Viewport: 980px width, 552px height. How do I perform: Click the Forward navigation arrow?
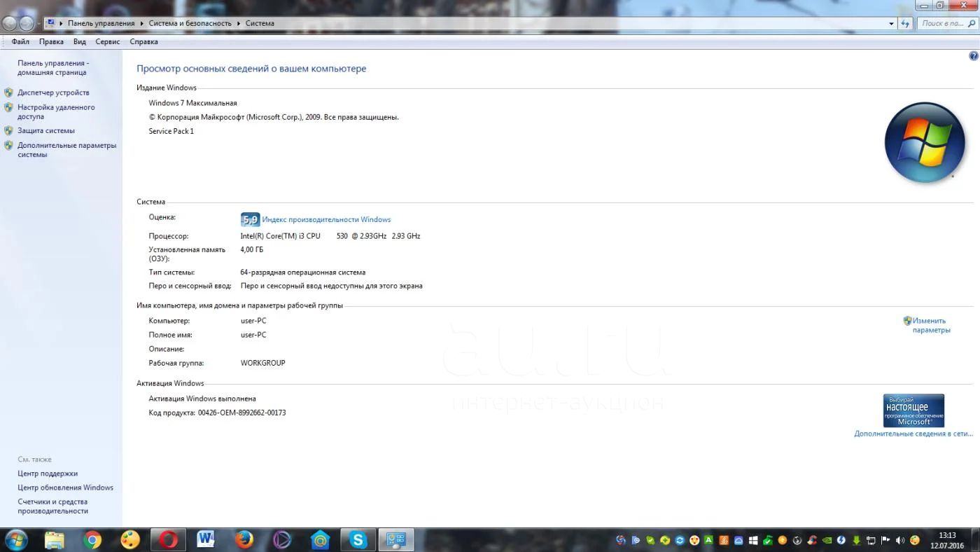coord(27,23)
